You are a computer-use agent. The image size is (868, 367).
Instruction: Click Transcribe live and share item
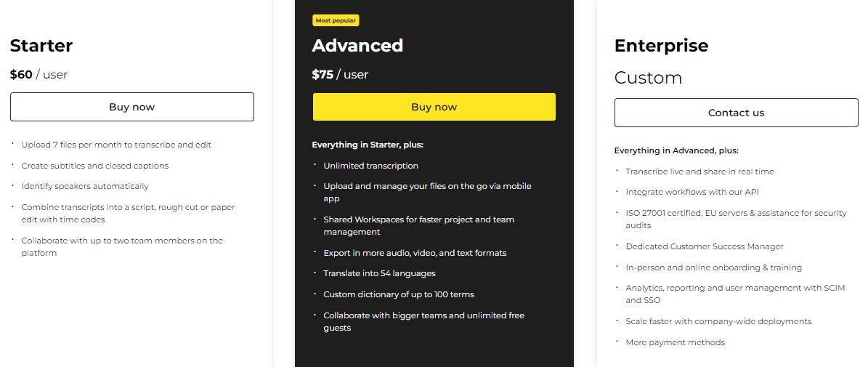click(x=699, y=172)
